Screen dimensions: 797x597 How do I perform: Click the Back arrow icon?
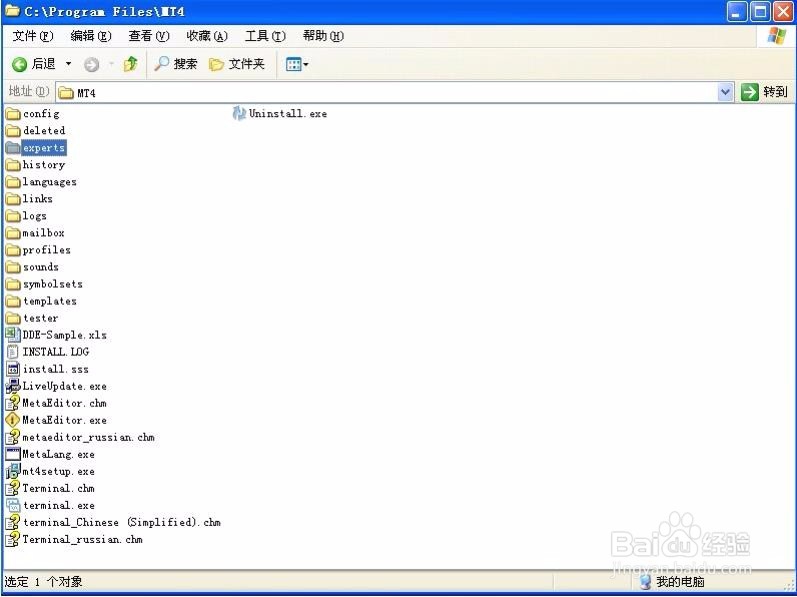coord(19,64)
